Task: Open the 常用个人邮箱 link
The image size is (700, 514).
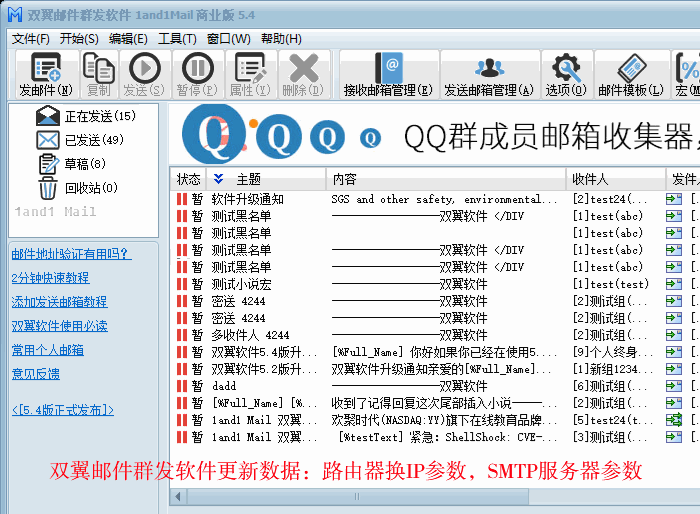Action: pos(48,350)
